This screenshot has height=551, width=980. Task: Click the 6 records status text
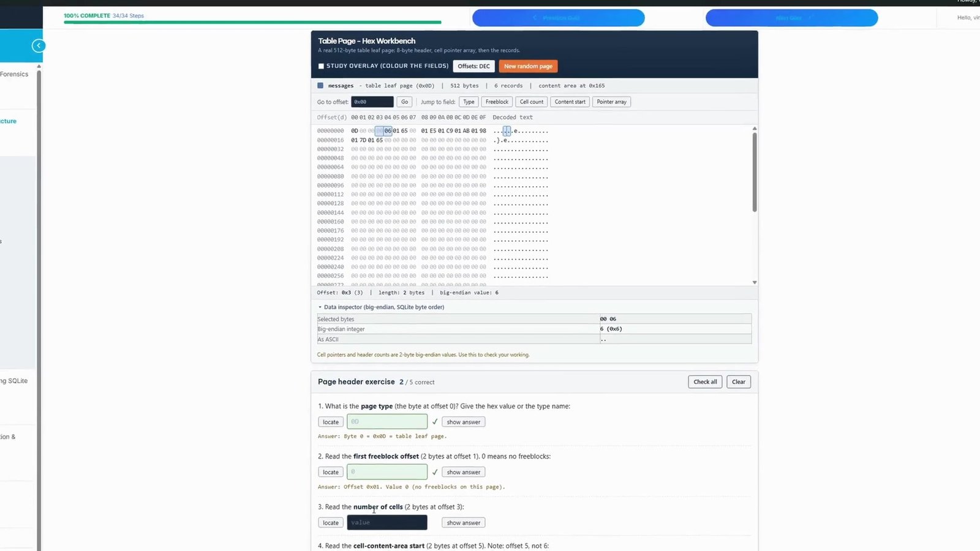click(508, 86)
